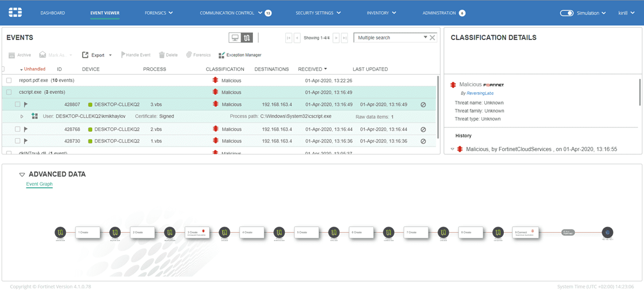The image size is (644, 291).
Task: Click flag icon for event 428807
Action: tap(25, 105)
